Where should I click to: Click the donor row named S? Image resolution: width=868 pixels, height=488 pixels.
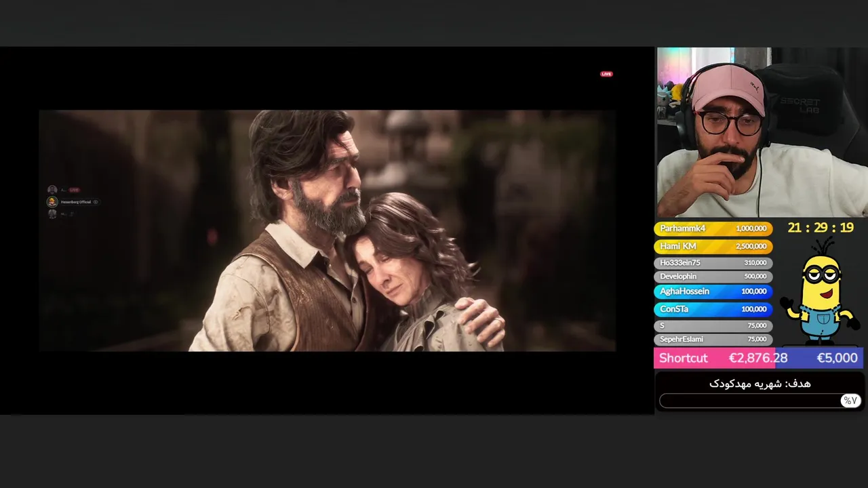tap(713, 325)
